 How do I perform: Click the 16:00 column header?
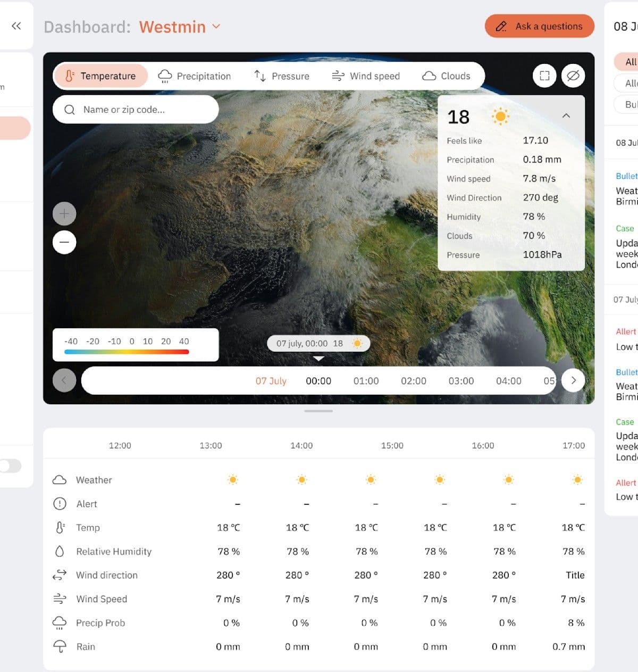tap(483, 445)
